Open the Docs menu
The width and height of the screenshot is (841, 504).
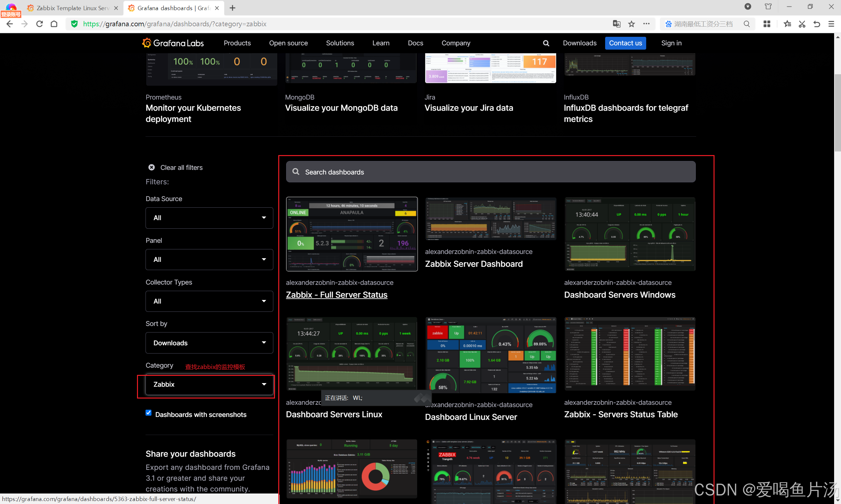[415, 43]
